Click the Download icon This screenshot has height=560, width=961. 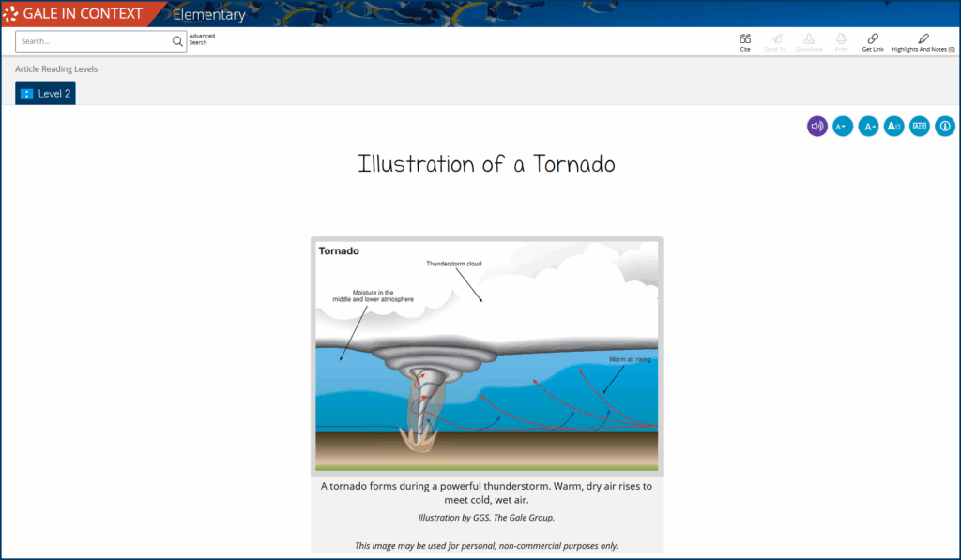[x=809, y=39]
